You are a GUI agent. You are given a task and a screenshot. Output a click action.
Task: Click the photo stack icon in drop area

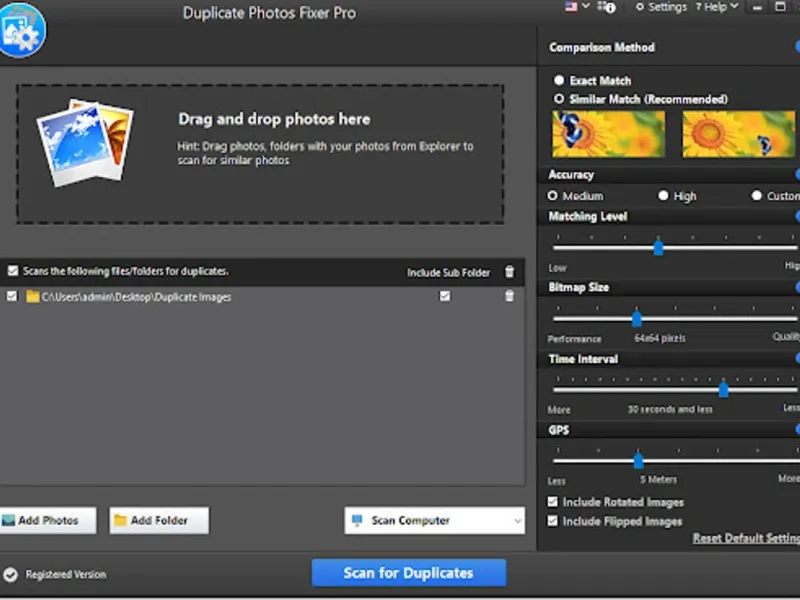click(x=85, y=142)
